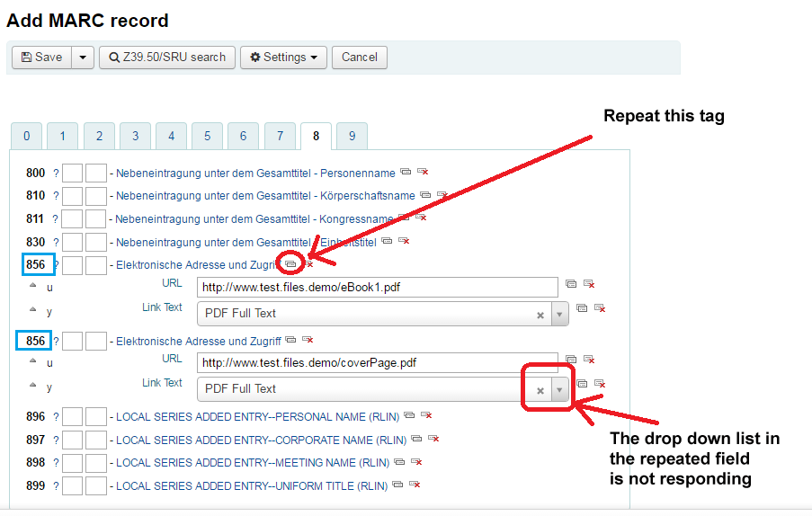Image resolution: width=812 pixels, height=516 pixels.
Task: Repeat the first 856 tag
Action: 290,264
